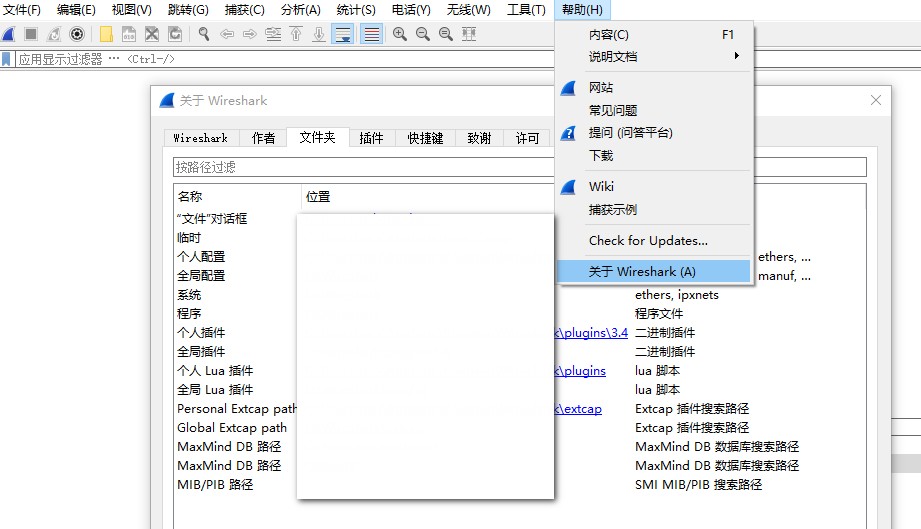This screenshot has height=529, width=921.
Task: Expand the 说明文档 submenu arrow
Action: click(736, 56)
